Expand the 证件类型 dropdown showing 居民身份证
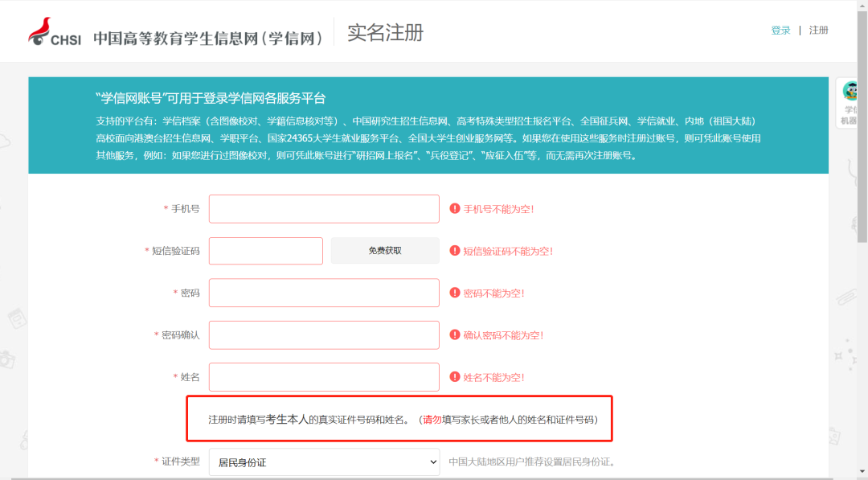The width and height of the screenshot is (868, 480). [x=324, y=462]
